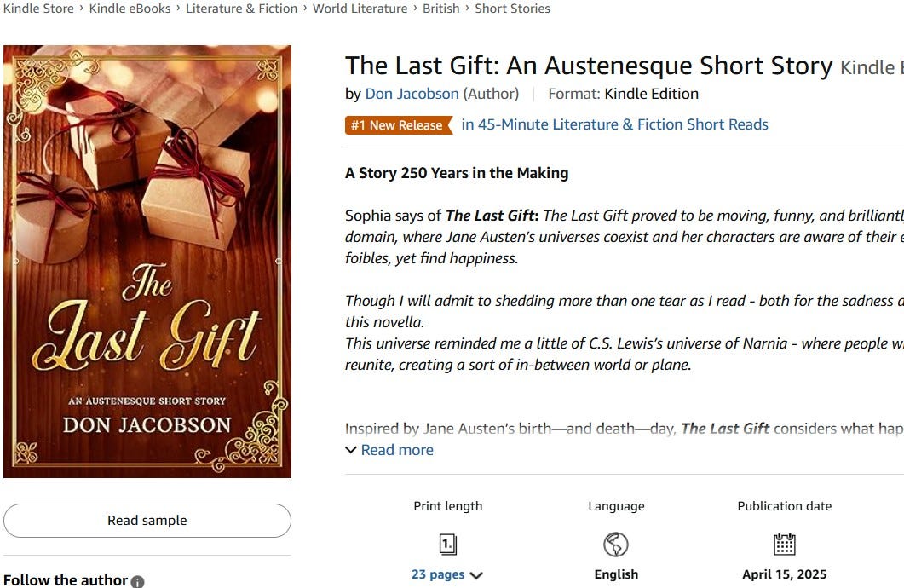Click the Read sample button
Image resolution: width=904 pixels, height=588 pixels.
click(147, 521)
